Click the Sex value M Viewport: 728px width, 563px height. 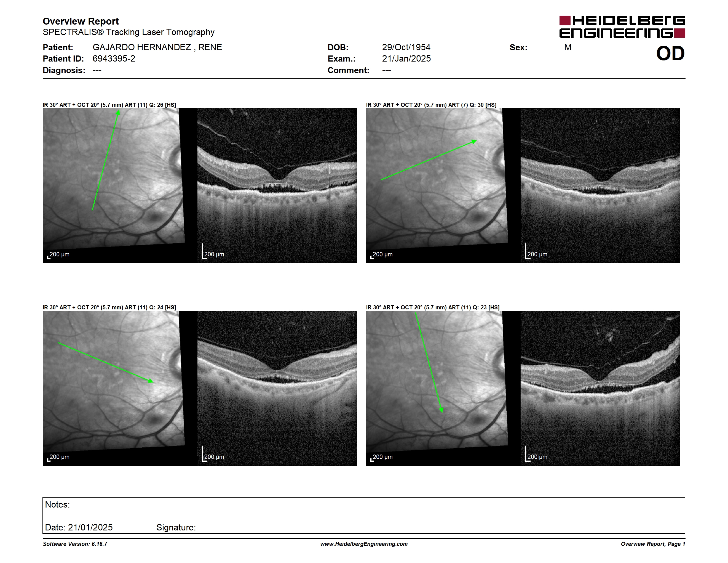tap(568, 47)
